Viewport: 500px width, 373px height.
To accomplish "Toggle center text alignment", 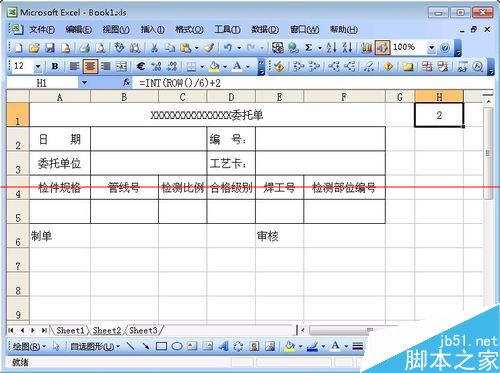I will [90, 66].
